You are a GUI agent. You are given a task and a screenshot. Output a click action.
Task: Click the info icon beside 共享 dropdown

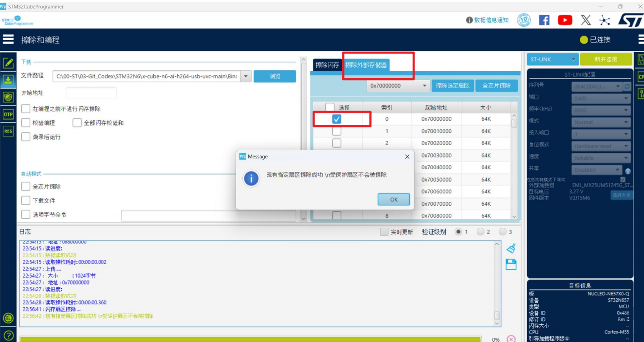point(628,171)
